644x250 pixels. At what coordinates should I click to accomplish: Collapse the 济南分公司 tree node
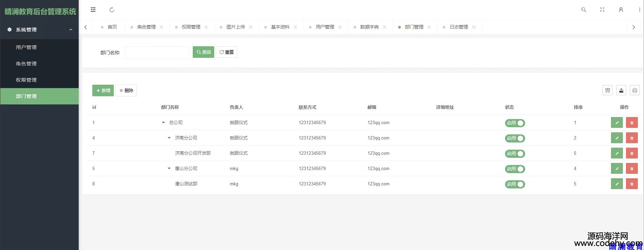click(169, 138)
